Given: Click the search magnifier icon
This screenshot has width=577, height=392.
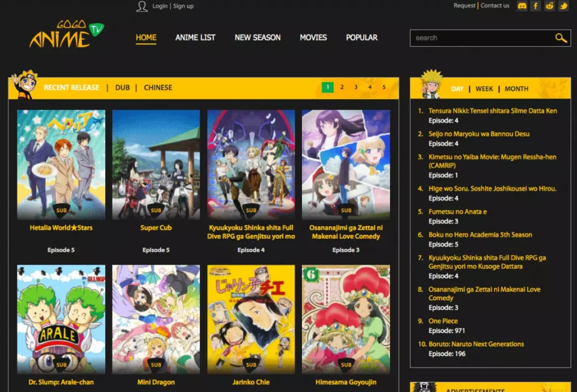Looking at the screenshot, I should click(561, 38).
